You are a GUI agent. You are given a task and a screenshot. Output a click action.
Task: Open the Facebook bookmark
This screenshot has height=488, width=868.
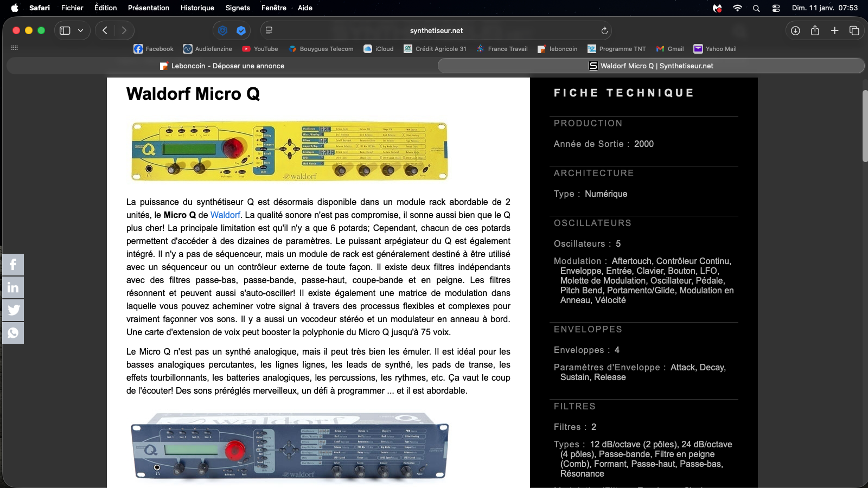coord(154,49)
